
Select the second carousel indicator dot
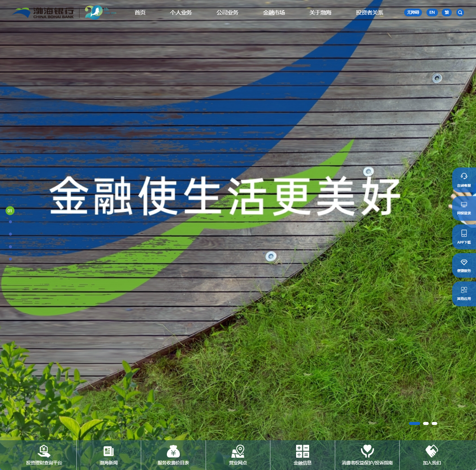[x=426, y=423]
